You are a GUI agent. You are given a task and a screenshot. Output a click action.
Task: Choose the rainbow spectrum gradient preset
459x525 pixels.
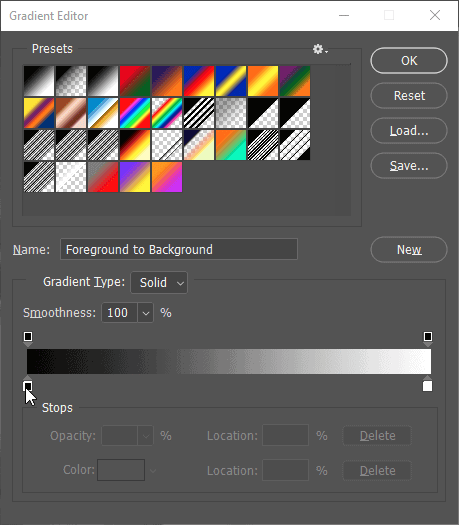tap(135, 113)
